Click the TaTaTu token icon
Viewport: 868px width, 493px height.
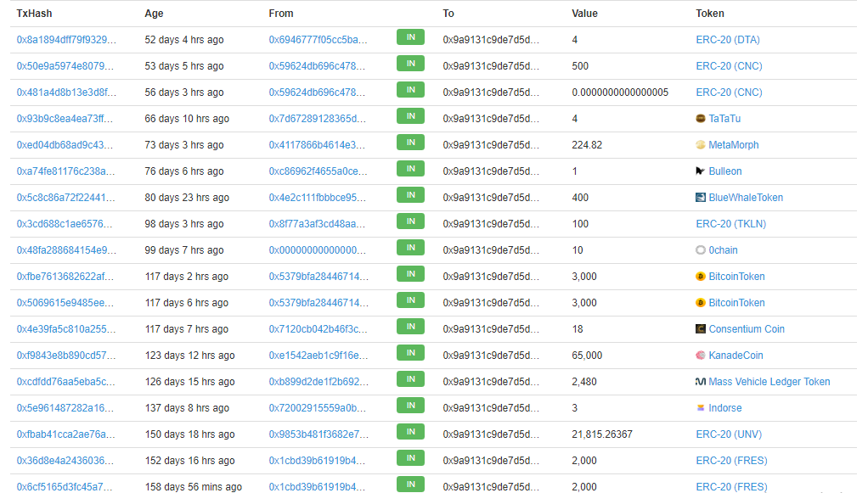tap(701, 119)
